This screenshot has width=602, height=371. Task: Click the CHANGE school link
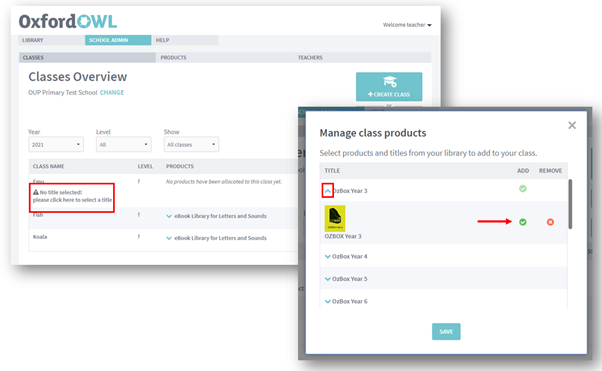click(112, 93)
